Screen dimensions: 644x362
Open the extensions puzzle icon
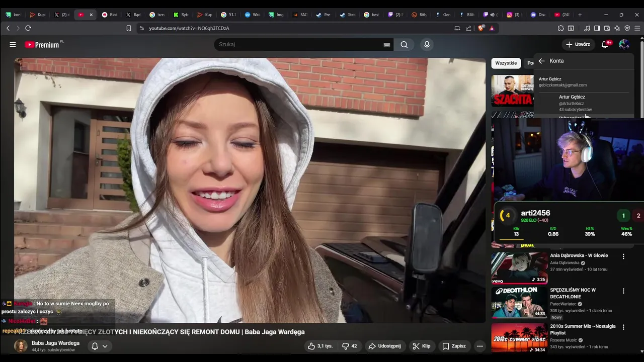click(561, 28)
